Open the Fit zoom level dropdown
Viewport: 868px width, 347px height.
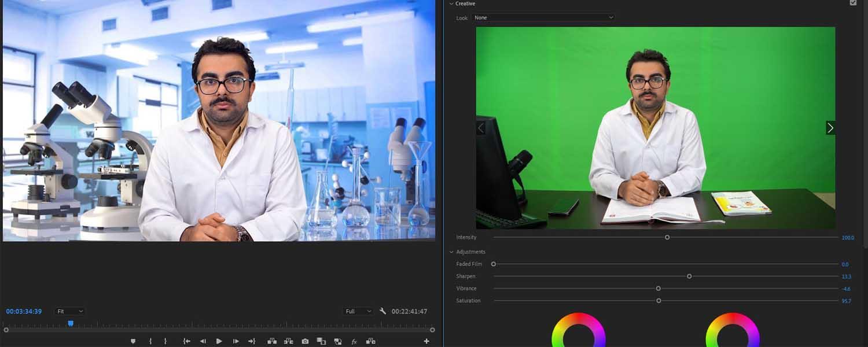(x=70, y=311)
